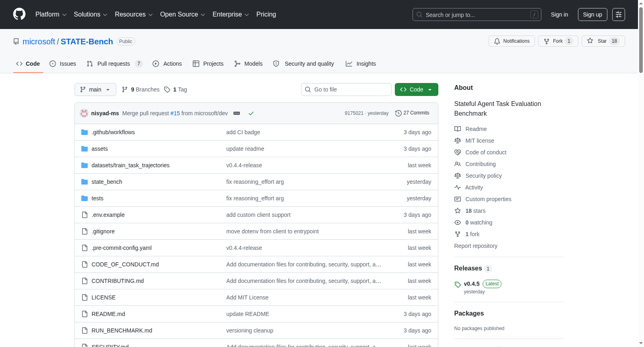Click the Code of conduct heart icon
The image size is (644, 347).
(x=458, y=152)
